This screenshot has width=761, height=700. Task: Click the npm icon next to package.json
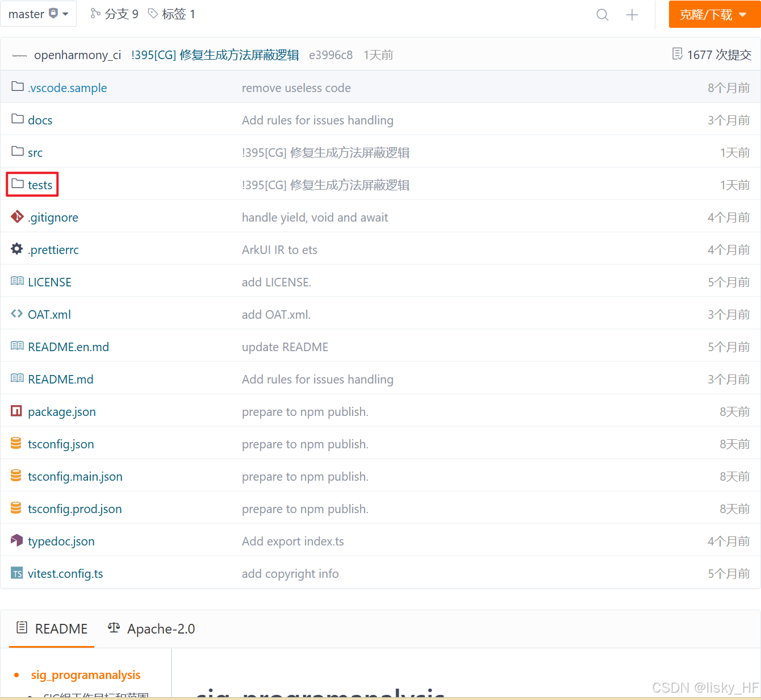click(x=16, y=411)
